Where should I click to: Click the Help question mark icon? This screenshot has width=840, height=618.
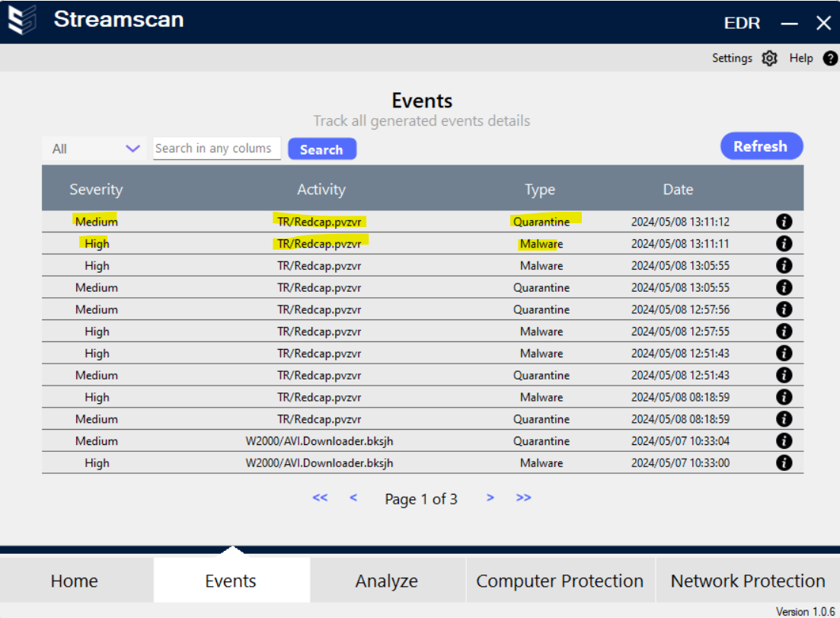830,58
